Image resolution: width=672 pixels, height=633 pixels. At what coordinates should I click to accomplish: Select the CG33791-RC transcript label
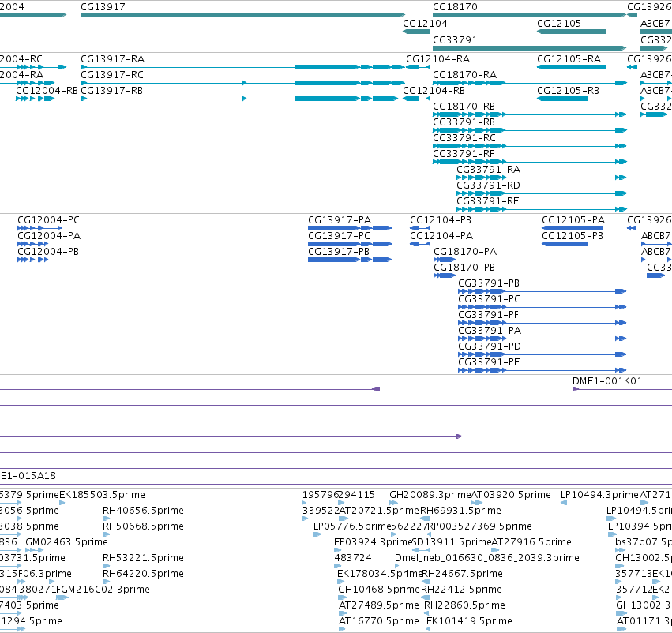coord(464,138)
